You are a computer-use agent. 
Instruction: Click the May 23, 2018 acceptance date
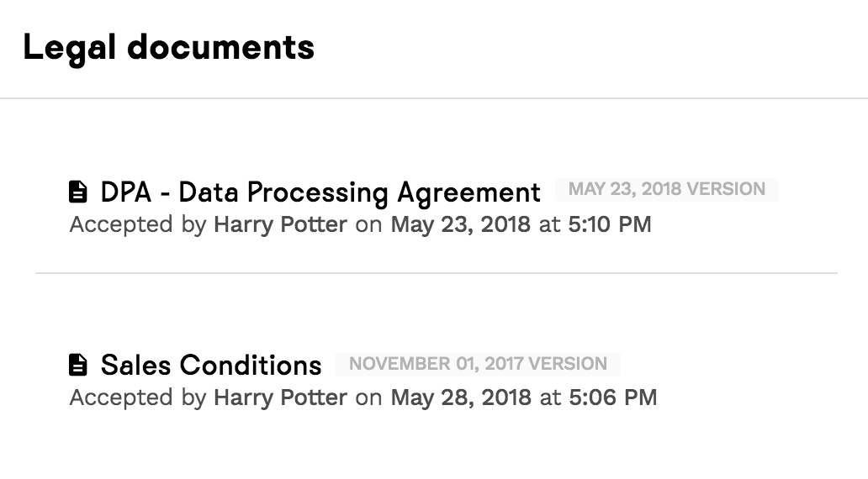461,224
